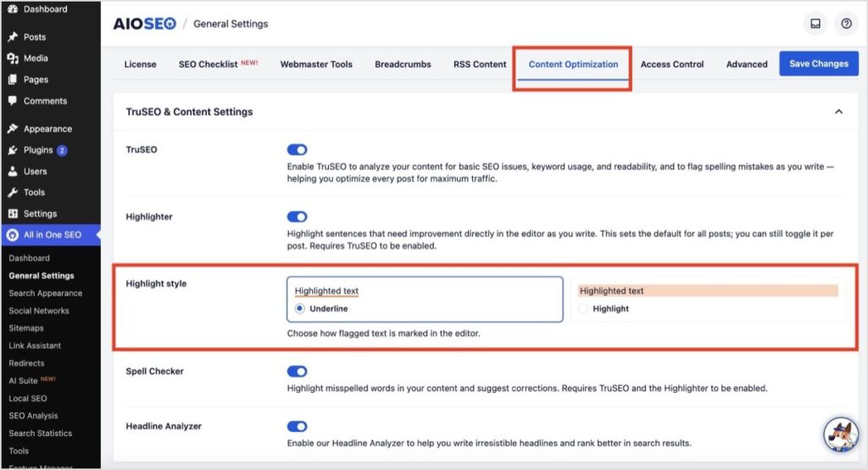This screenshot has height=470, width=868.
Task: Click the All in One SEO gear icon
Action: click(x=12, y=235)
